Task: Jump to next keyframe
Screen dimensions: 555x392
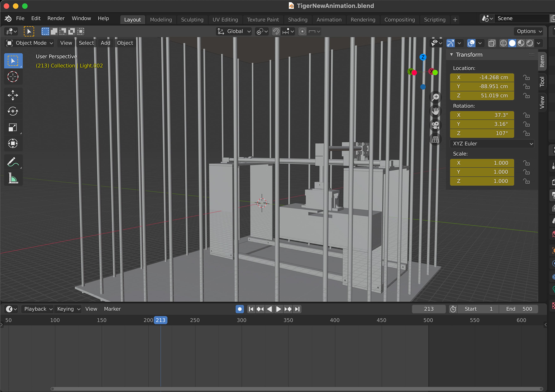Action: click(288, 309)
